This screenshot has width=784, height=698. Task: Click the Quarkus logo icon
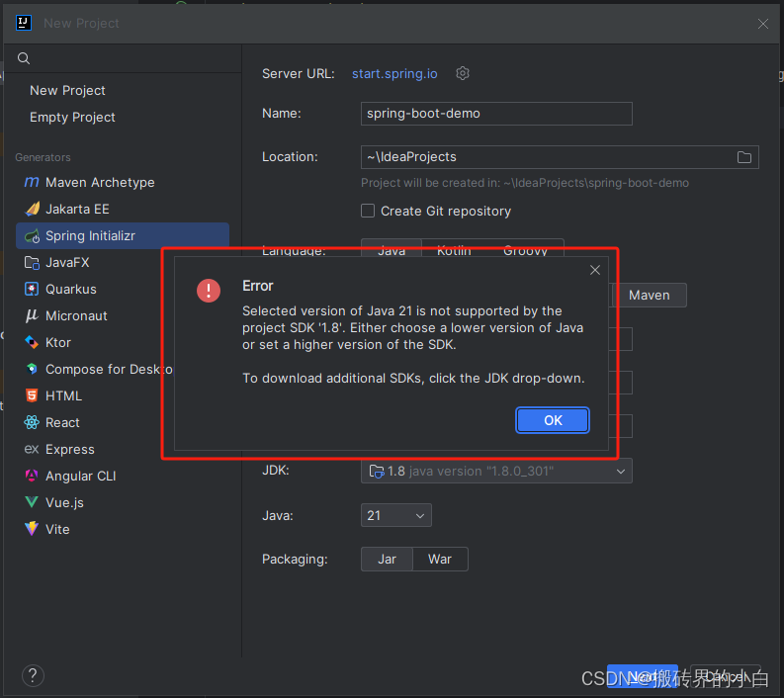click(32, 289)
